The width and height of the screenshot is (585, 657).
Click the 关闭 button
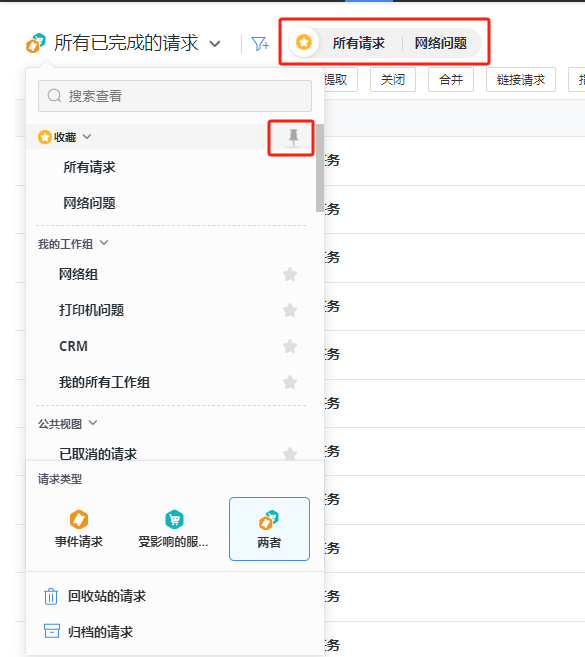pyautogui.click(x=393, y=79)
